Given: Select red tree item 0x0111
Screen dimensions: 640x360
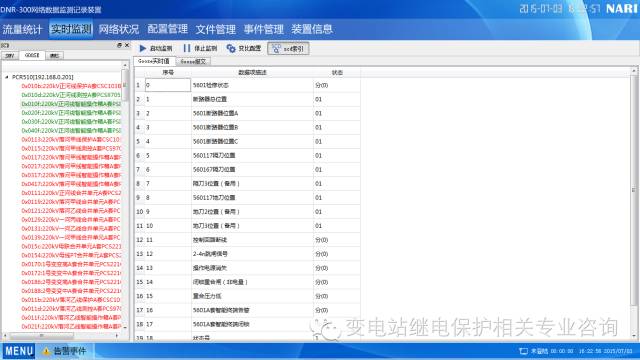Looking at the screenshot, I should click(71, 193).
